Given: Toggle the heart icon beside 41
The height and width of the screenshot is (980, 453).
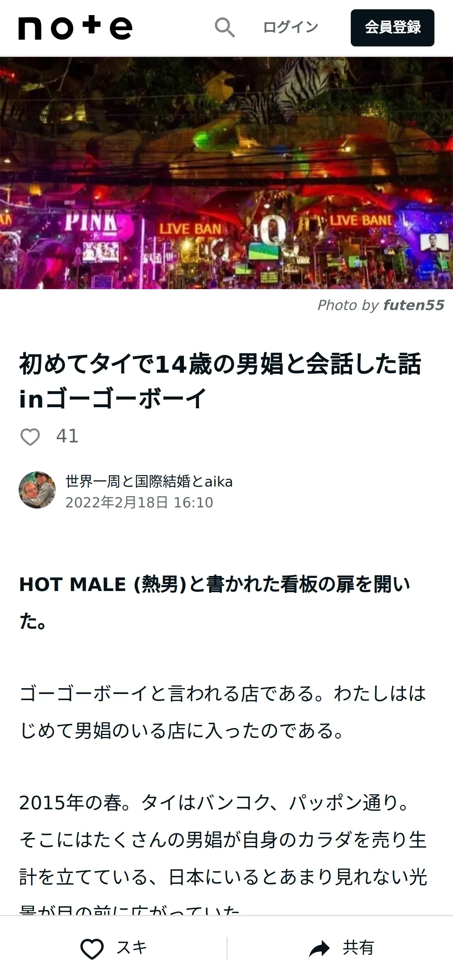Looking at the screenshot, I should [30, 437].
